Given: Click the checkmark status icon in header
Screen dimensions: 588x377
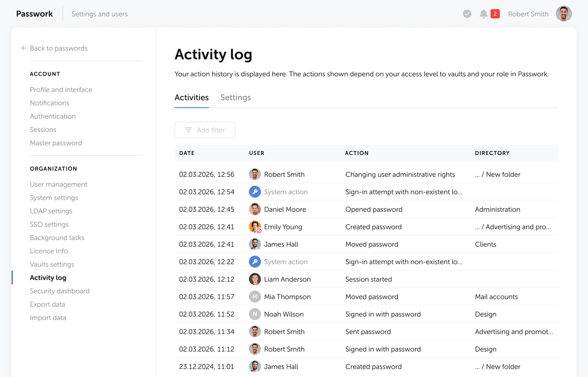Looking at the screenshot, I should click(x=467, y=14).
